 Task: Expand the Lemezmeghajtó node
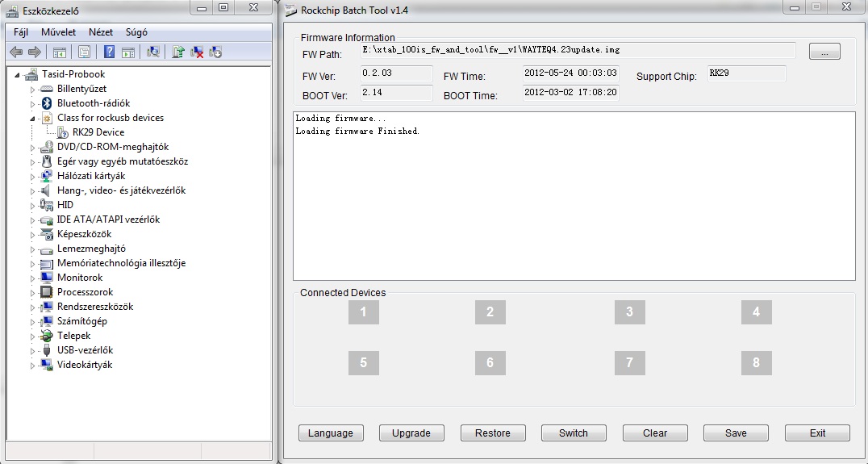[32, 249]
